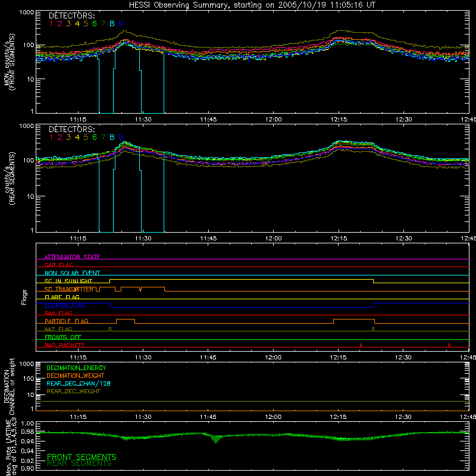
Task: Click the REAR_DEC_WEIGHT legend label
Action: (73, 392)
